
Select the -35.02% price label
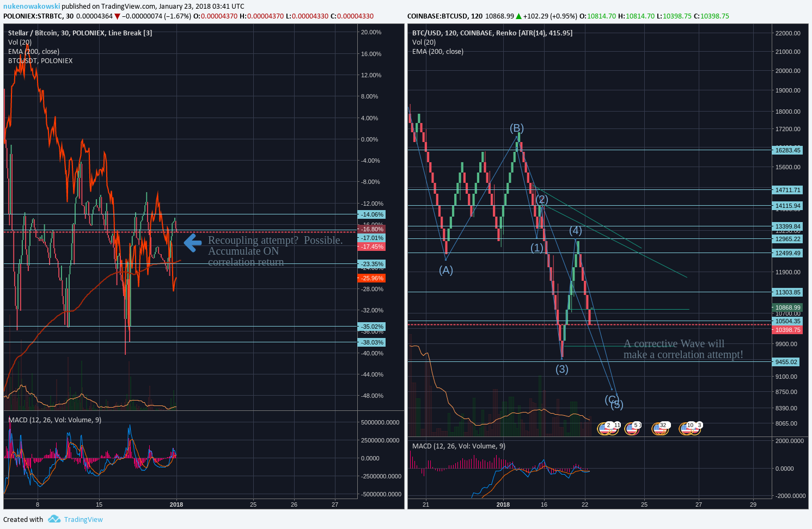pyautogui.click(x=371, y=327)
